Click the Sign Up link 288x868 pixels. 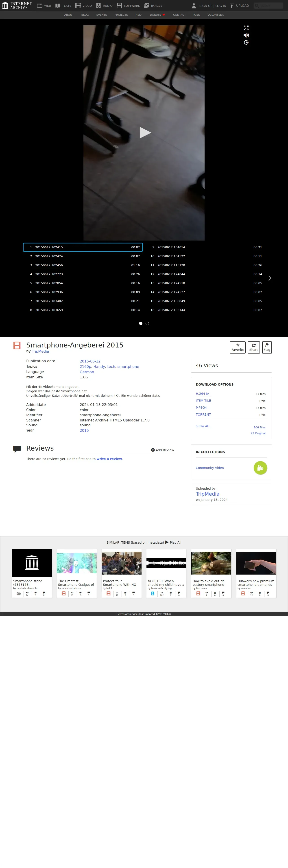(x=206, y=6)
